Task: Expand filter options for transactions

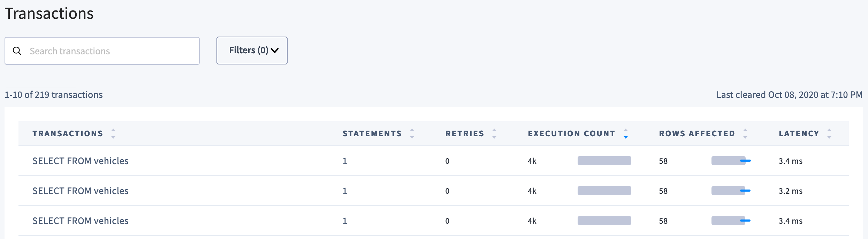Action: (x=252, y=50)
